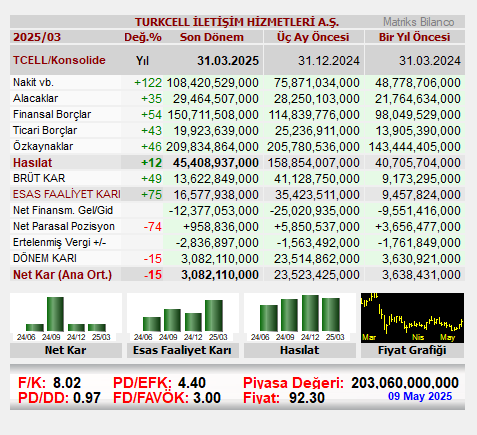
Task: Click the 09 May 2025 date
Action: tap(420, 396)
